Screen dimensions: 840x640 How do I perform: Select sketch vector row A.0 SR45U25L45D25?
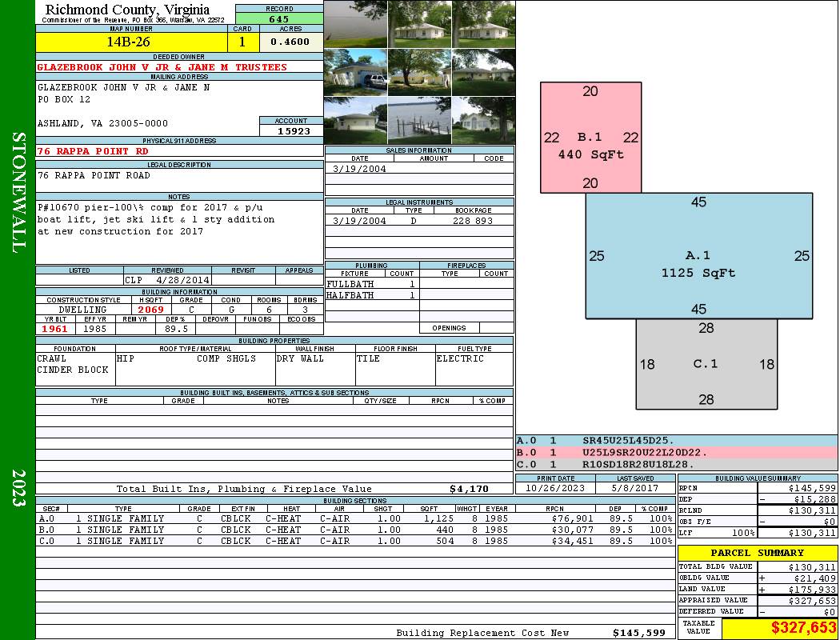[x=677, y=441]
